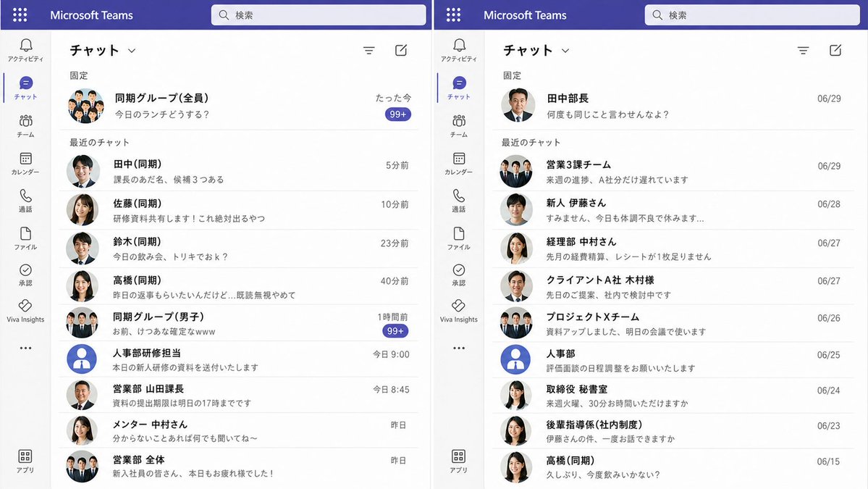This screenshot has height=489, width=868.
Task: Open 営業部 全体 chat
Action: 239,467
